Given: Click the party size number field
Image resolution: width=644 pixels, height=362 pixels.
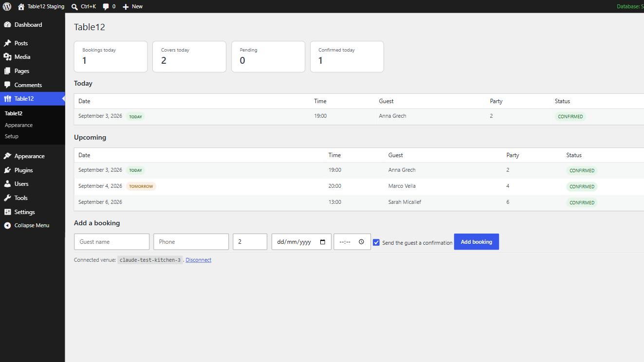Looking at the screenshot, I should pos(250,242).
